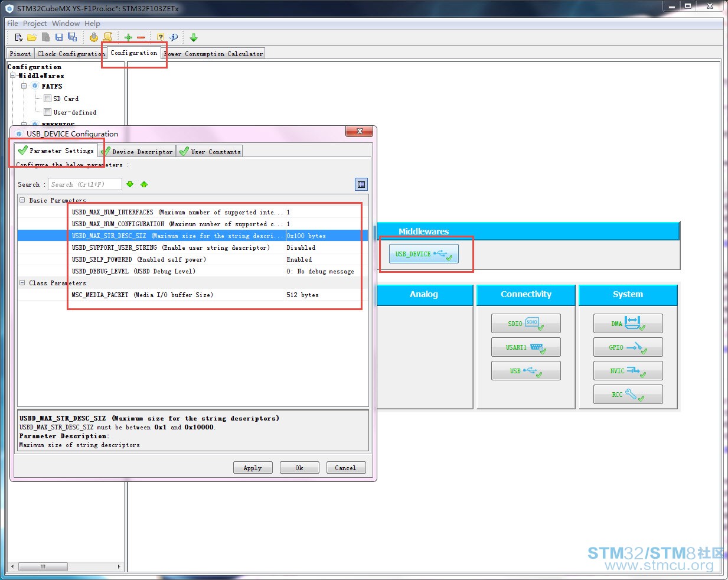Click the Load Project folder icon
This screenshot has height=580, width=728.
[x=32, y=37]
